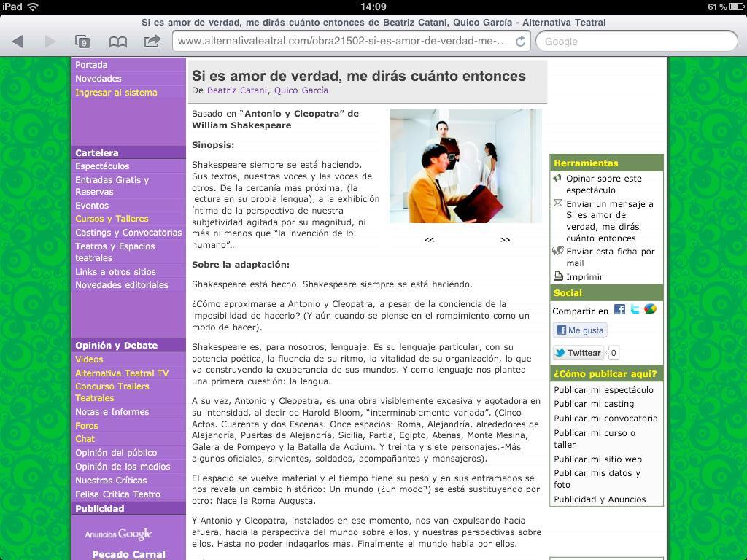Open Concurso Trailers Teatrales
This screenshot has height=560, width=747.
(112, 392)
